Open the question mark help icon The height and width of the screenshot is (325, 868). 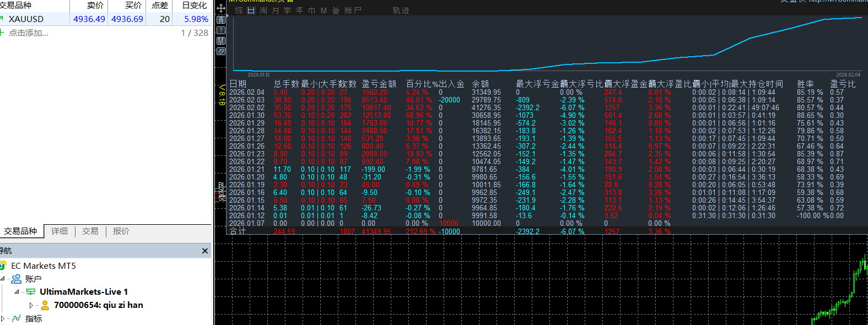(x=221, y=30)
